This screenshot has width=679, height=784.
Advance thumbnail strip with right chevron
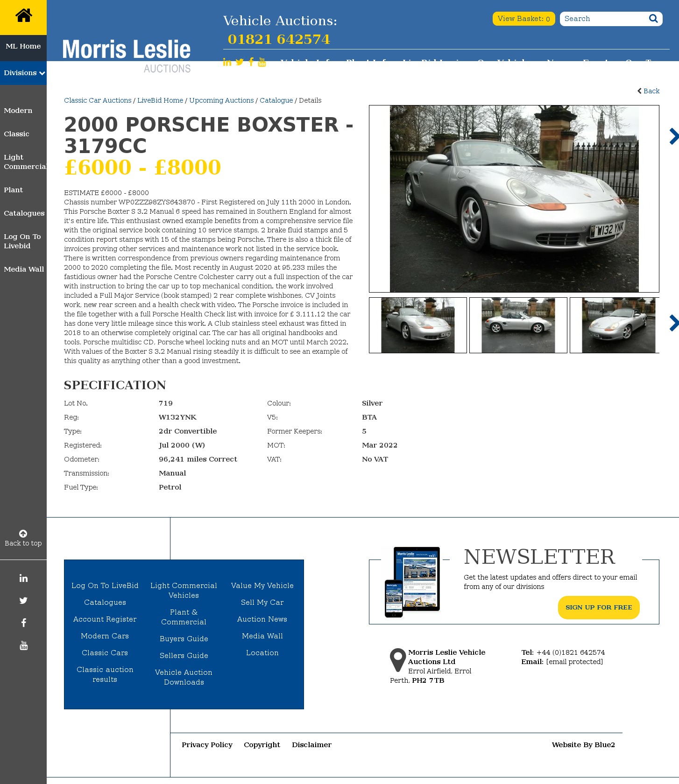click(x=673, y=323)
